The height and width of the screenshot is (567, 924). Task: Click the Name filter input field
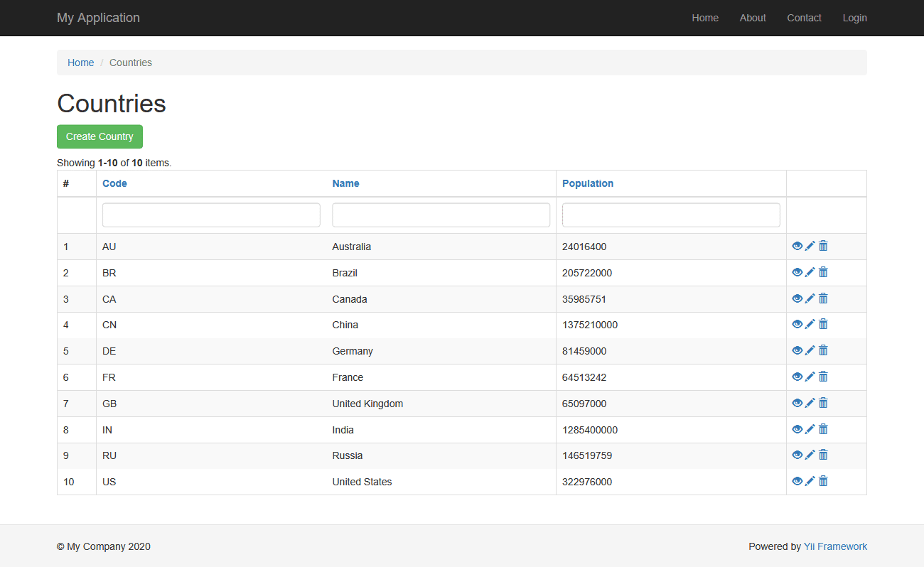pos(441,215)
